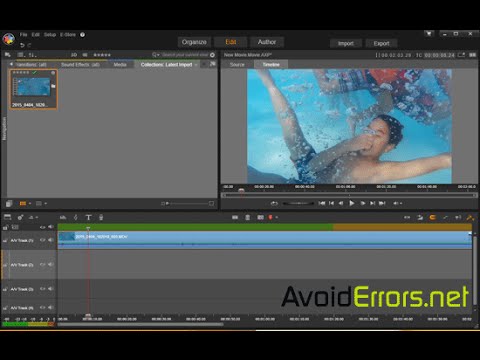Click the timeline storyboard toggle icon
The height and width of the screenshot is (360, 480).
coord(7,217)
